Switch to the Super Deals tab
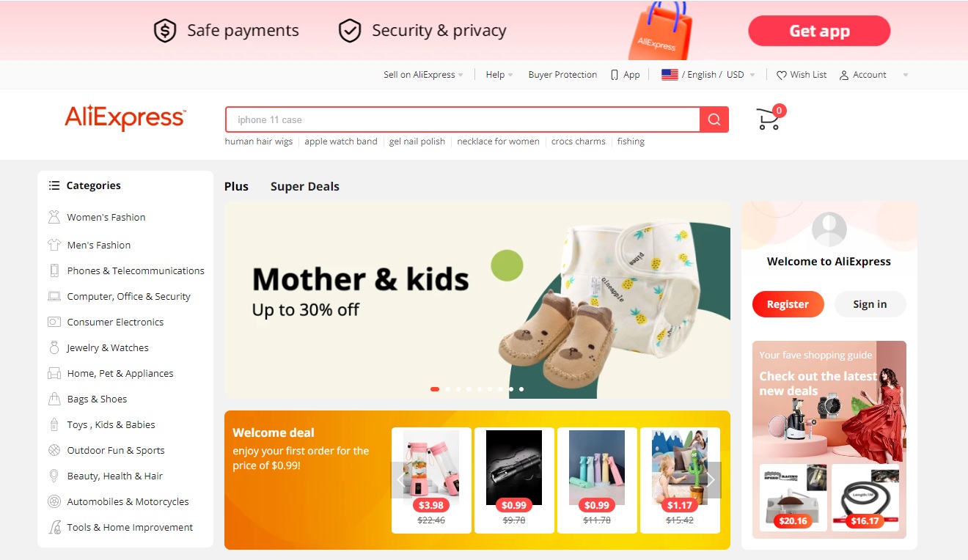Screen dimensions: 968x560 point(305,186)
